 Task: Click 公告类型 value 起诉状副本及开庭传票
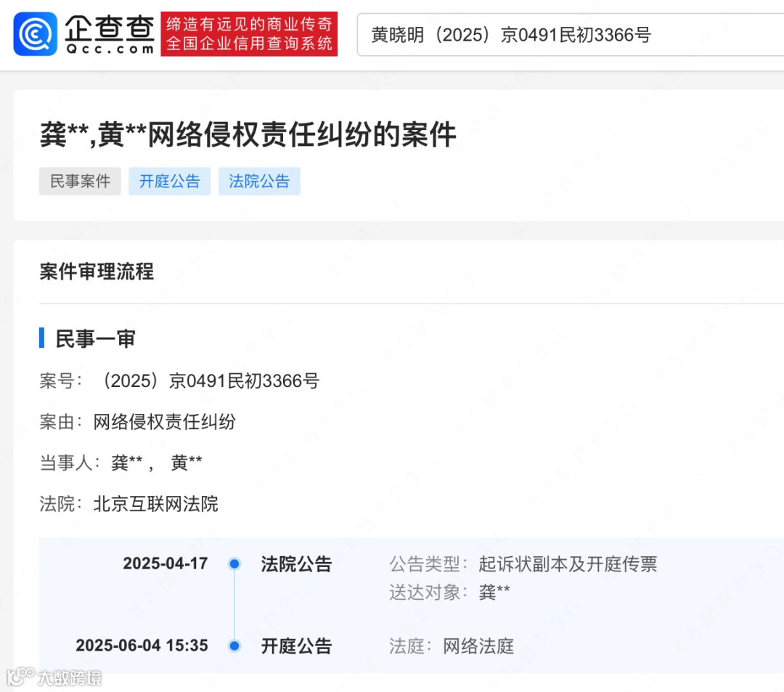(568, 564)
